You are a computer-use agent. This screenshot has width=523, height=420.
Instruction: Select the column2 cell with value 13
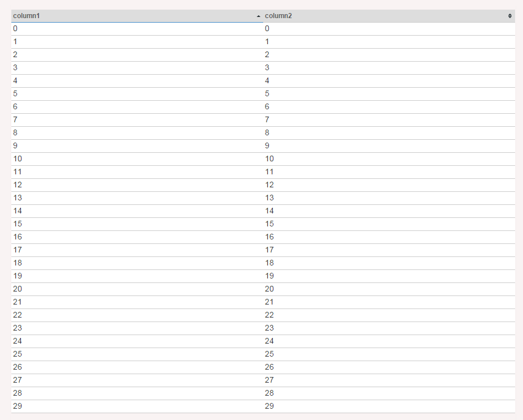click(389, 198)
